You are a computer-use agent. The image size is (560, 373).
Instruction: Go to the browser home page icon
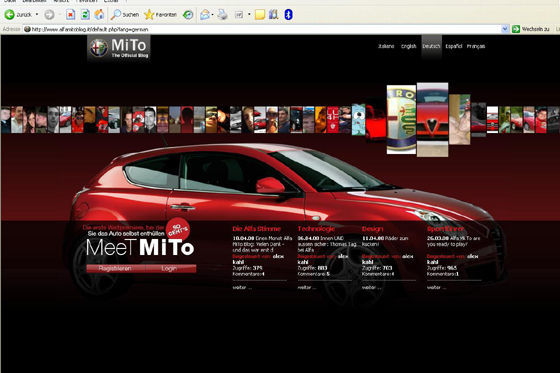pos(99,15)
